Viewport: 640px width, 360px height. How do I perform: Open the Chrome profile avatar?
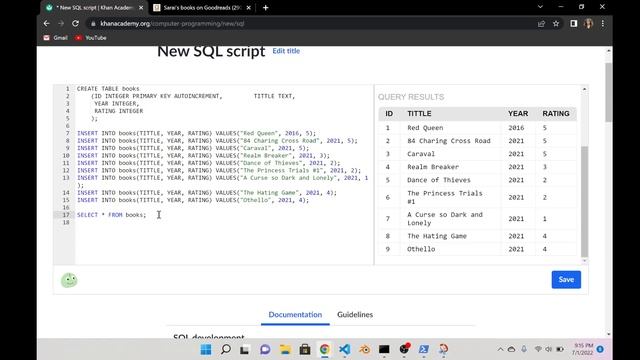[589, 24]
